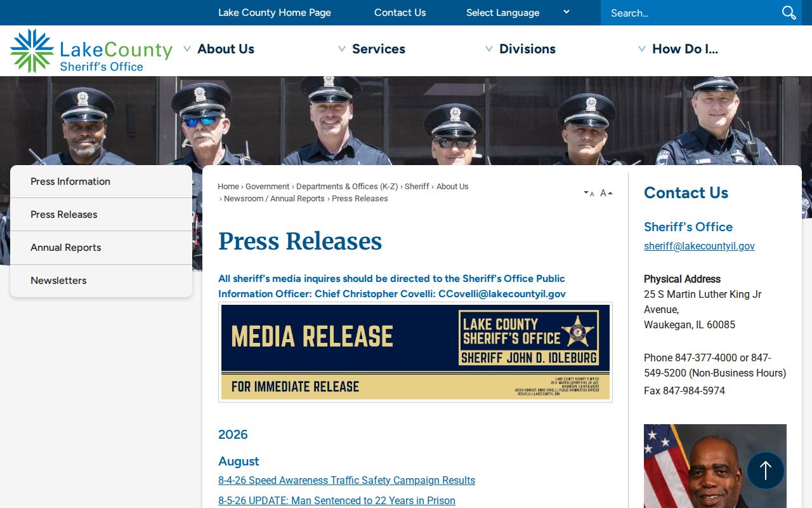Click the sheriff portrait photo
812x508 pixels.
coord(715,466)
